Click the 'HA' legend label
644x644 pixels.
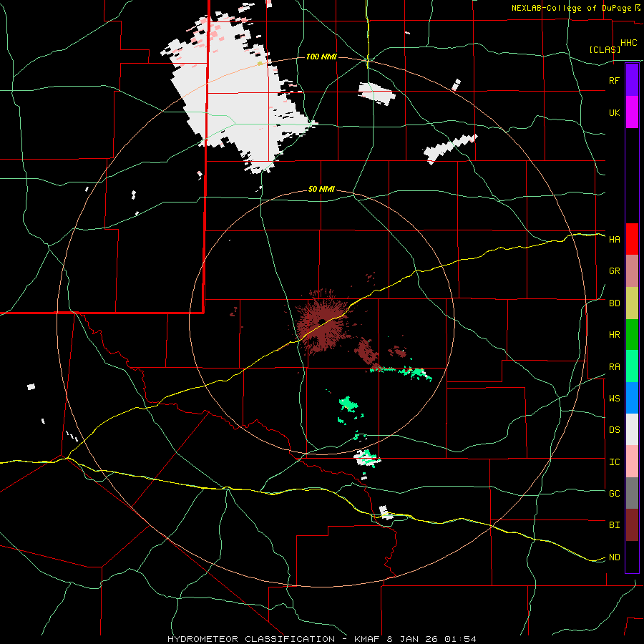(x=614, y=240)
